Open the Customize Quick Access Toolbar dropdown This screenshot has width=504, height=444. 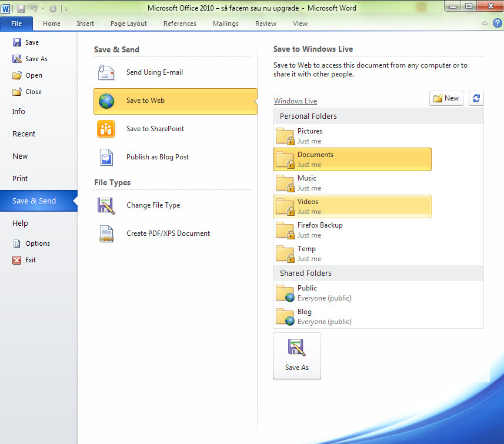[66, 9]
